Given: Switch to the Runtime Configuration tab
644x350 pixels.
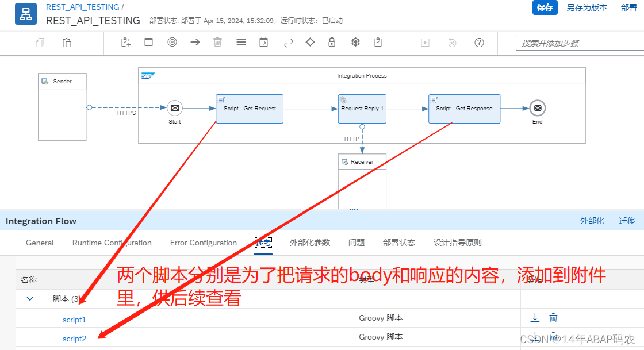Looking at the screenshot, I should click(x=112, y=243).
